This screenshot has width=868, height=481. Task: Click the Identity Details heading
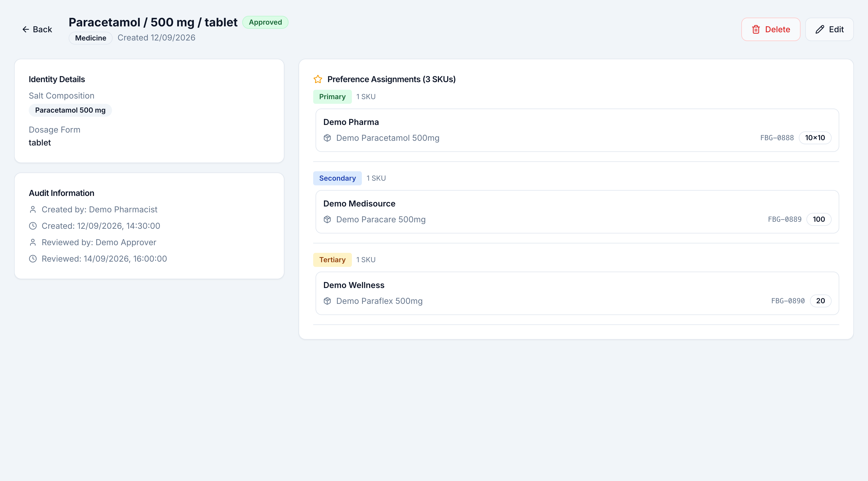57,79
